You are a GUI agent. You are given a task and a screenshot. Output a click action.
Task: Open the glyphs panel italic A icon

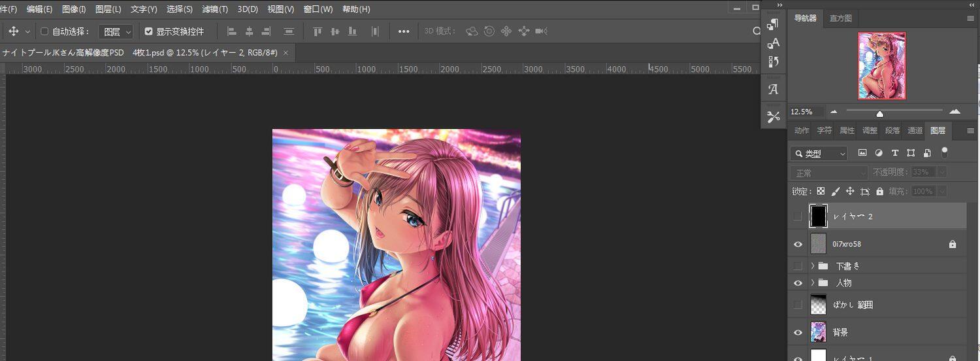point(774,90)
